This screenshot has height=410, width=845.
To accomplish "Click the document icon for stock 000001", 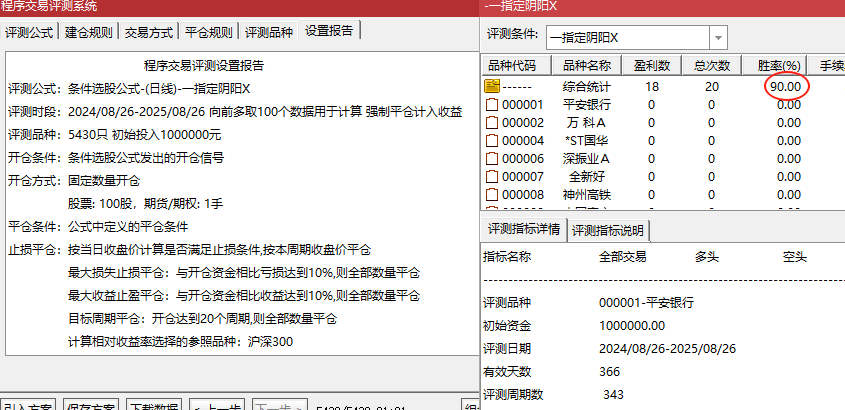I will click(x=492, y=104).
